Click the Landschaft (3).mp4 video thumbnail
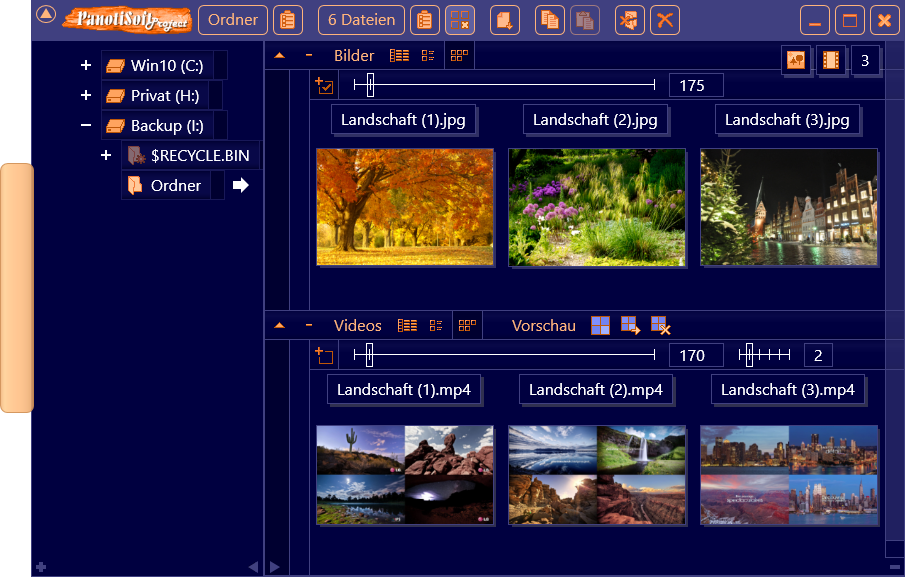Screen dimensions: 905x577 pyautogui.click(x=789, y=476)
